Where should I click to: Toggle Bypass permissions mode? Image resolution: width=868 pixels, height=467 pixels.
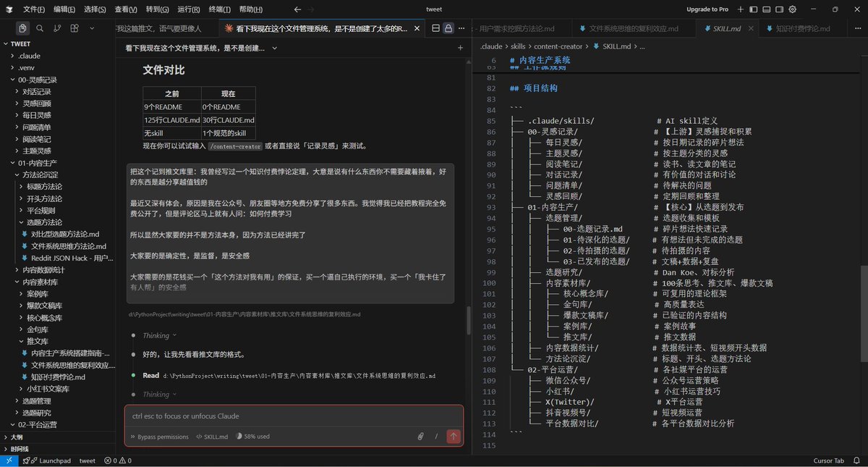[x=158, y=437]
